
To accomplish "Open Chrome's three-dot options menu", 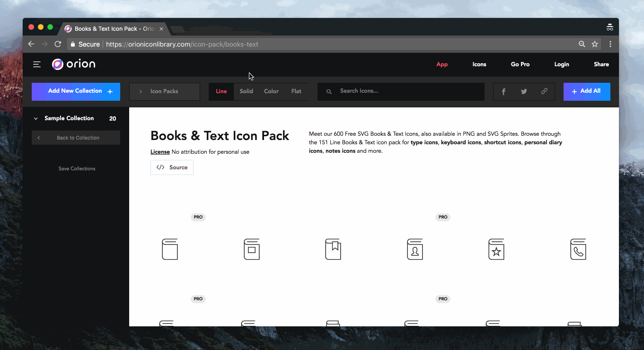I will [610, 44].
